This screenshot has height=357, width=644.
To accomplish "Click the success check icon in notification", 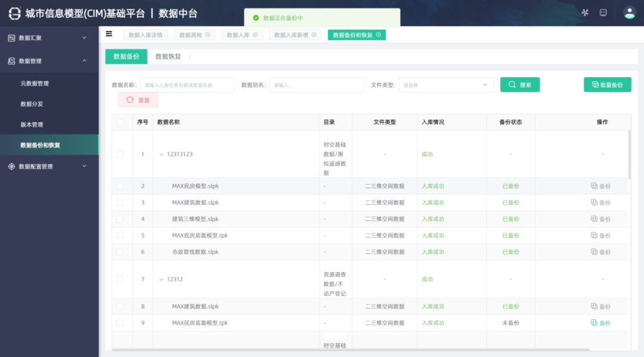I will pyautogui.click(x=256, y=18).
